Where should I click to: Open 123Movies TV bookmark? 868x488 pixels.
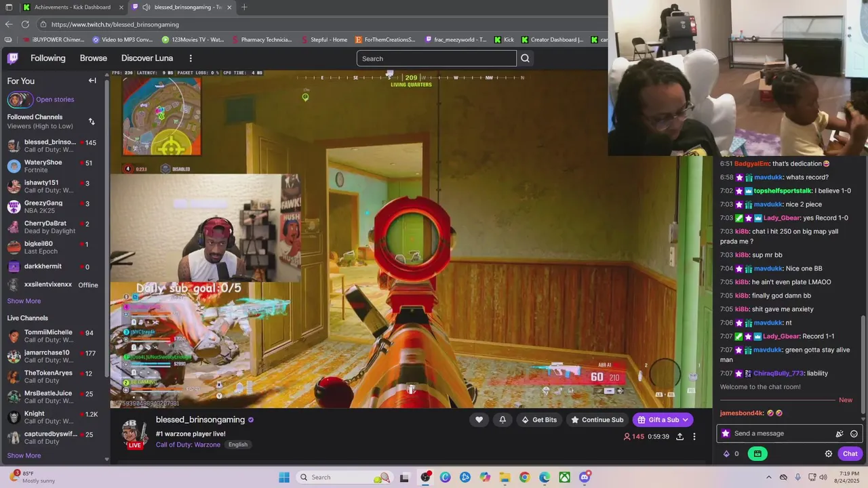click(193, 39)
